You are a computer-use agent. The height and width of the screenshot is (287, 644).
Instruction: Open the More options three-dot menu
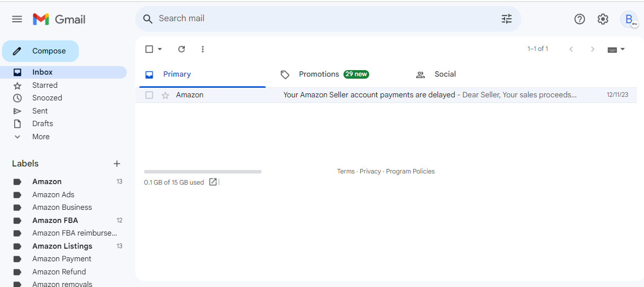(x=203, y=49)
